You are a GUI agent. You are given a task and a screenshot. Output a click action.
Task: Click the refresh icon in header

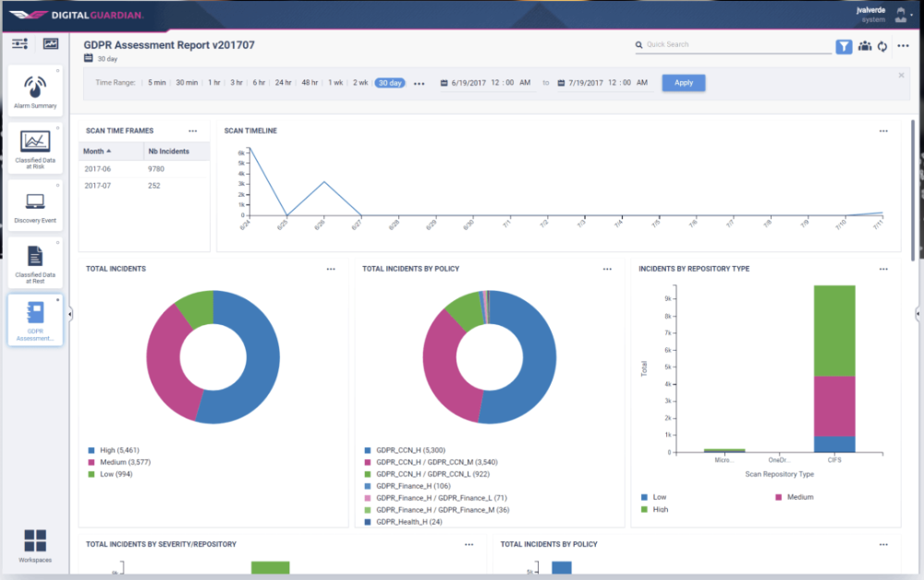[882, 46]
